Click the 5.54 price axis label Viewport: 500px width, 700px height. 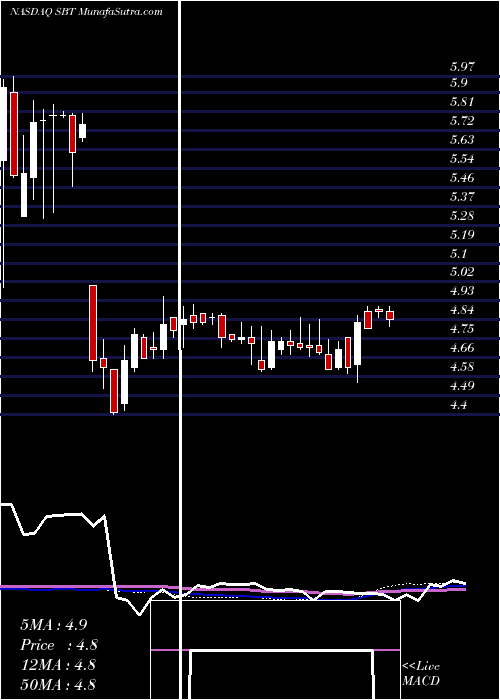462,159
